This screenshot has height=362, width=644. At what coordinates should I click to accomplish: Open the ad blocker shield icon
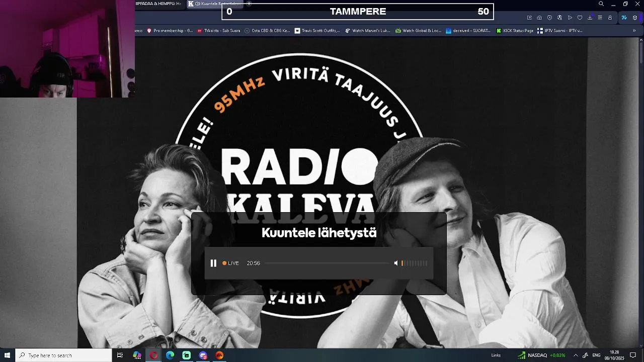click(x=549, y=18)
